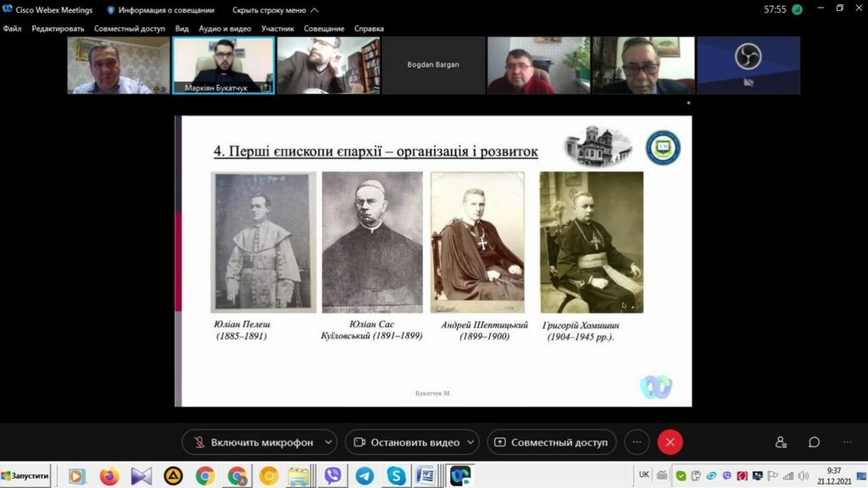Screen dimensions: 868x488
Task: Open Skype from the taskbar
Action: [x=396, y=476]
